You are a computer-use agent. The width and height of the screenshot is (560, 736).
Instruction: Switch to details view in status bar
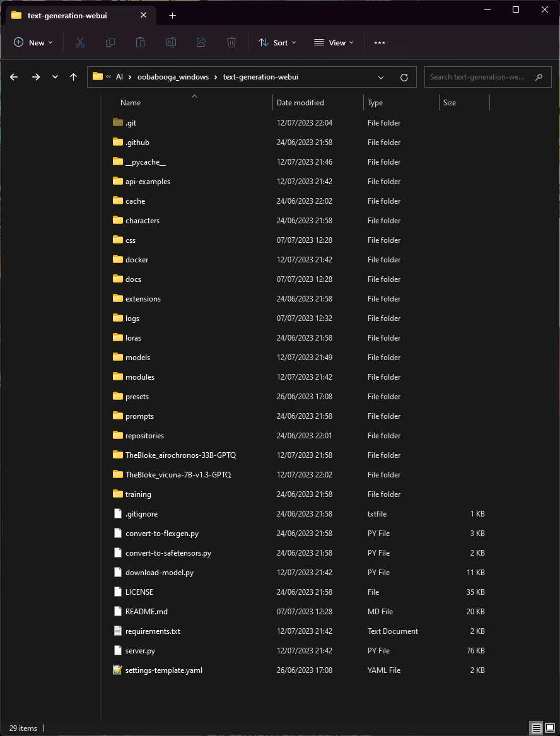tap(536, 728)
